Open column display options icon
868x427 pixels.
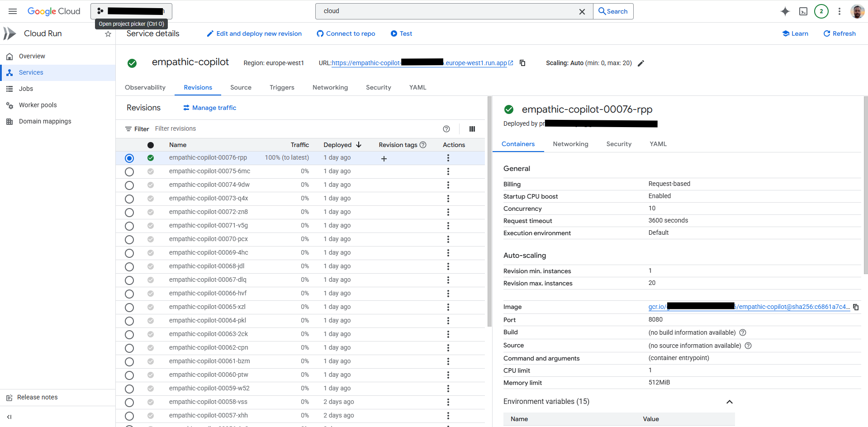(x=472, y=129)
